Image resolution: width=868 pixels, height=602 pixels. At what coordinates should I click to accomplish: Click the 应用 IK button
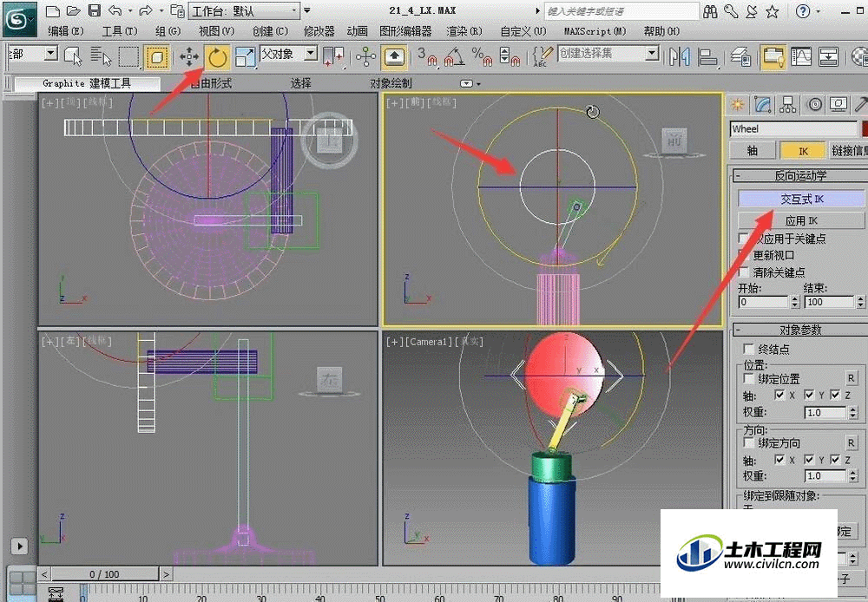pos(801,221)
